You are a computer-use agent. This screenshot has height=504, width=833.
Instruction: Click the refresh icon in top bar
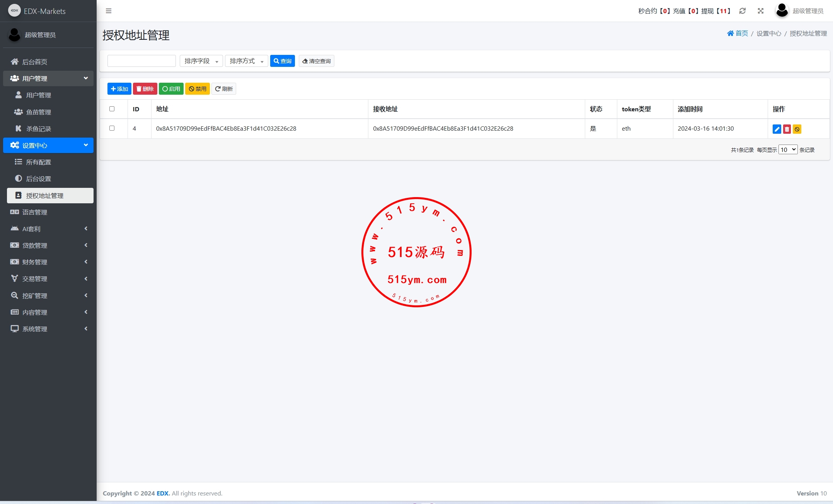coord(742,11)
